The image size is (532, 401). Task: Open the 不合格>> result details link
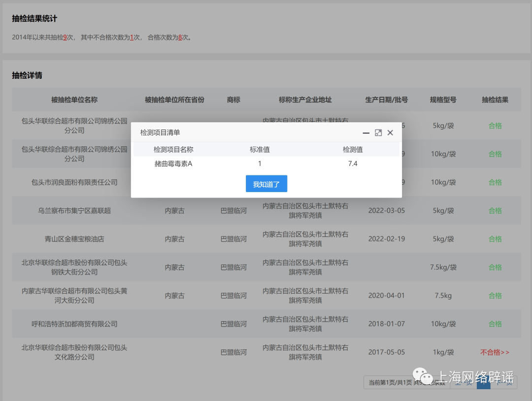[x=495, y=352]
